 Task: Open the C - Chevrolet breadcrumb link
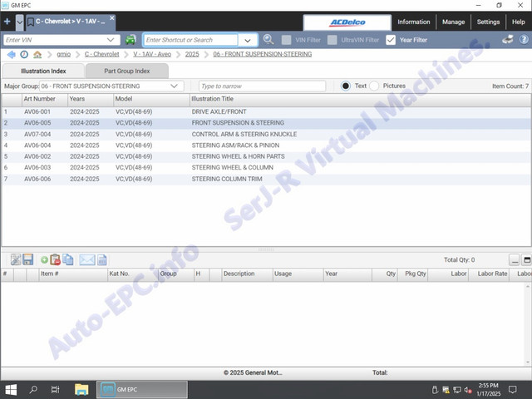click(101, 54)
